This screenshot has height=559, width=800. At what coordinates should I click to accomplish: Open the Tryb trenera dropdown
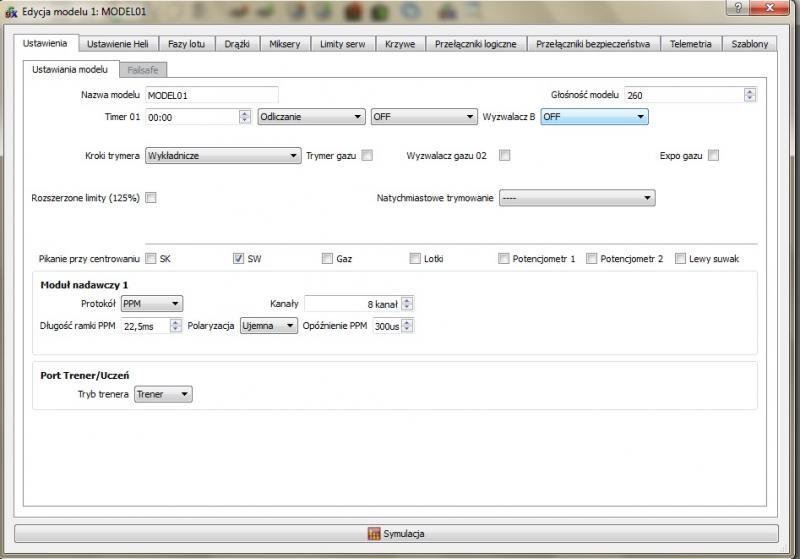click(163, 394)
